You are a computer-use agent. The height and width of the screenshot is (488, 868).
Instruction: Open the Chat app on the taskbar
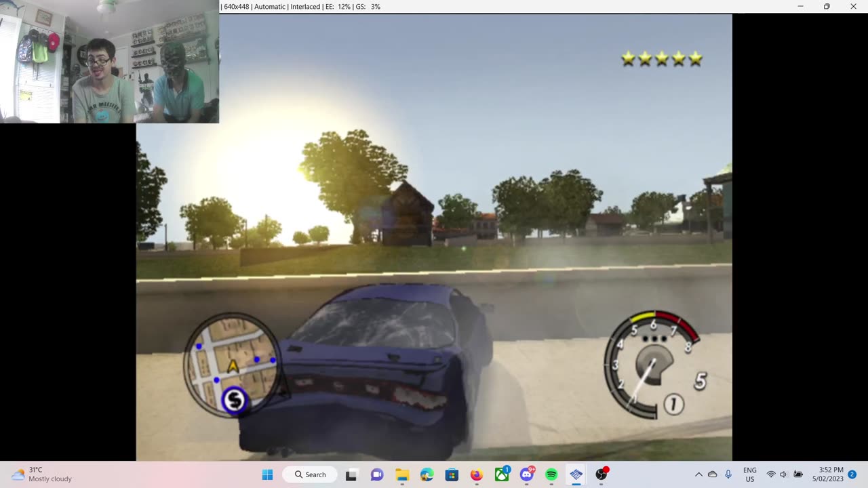pyautogui.click(x=377, y=474)
